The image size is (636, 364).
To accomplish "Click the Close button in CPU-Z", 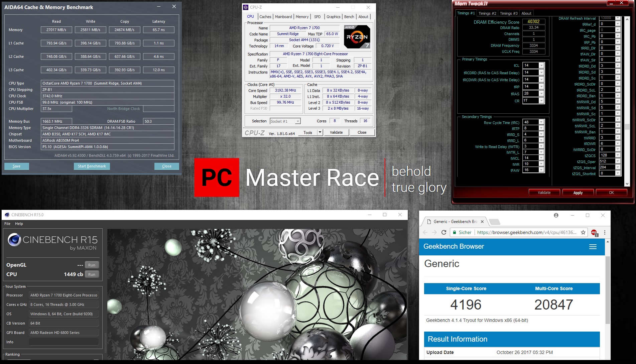I will [362, 132].
